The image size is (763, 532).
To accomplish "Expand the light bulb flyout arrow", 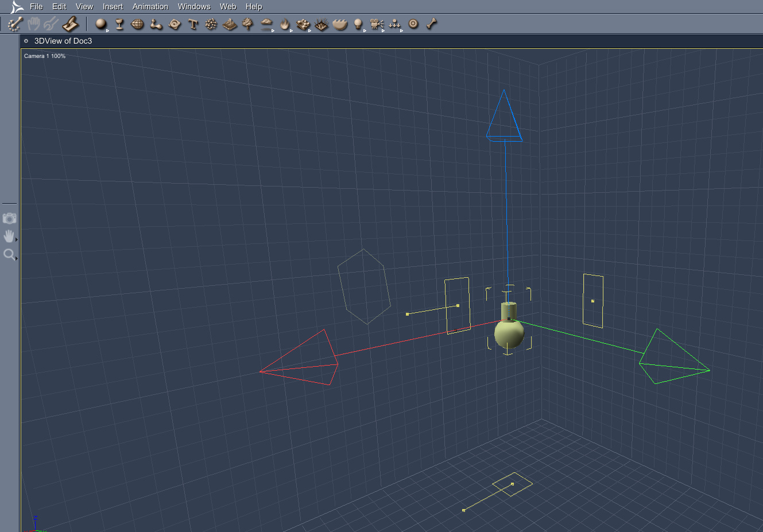I will pyautogui.click(x=365, y=30).
